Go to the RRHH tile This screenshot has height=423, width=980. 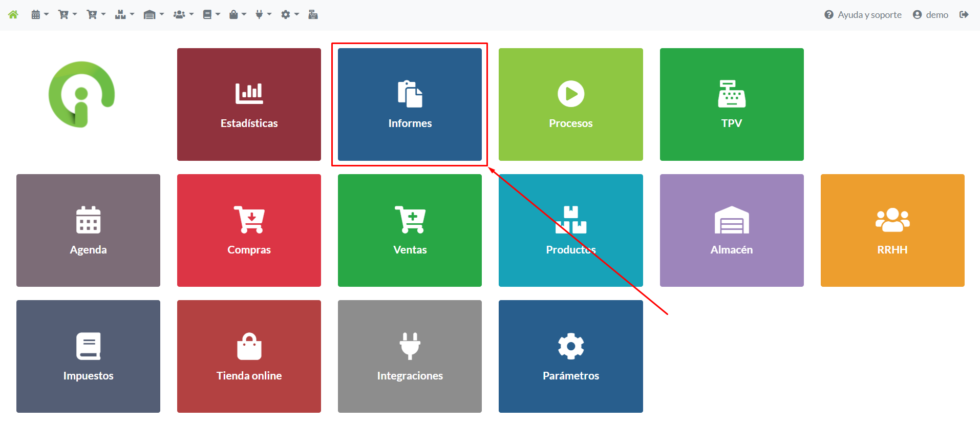point(892,230)
